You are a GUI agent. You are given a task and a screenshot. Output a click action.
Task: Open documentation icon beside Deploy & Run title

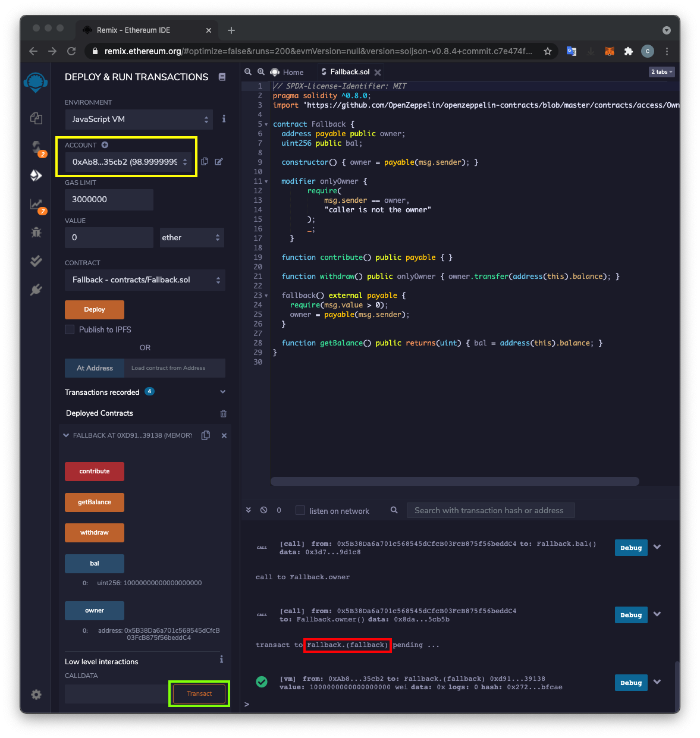pos(222,77)
